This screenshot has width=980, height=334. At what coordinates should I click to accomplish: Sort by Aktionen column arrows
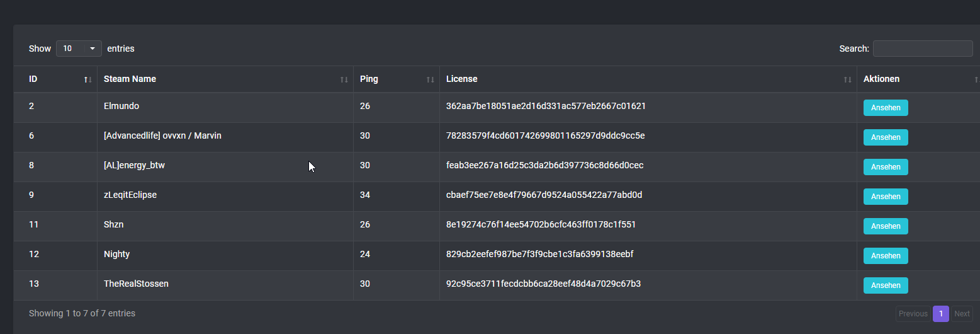[976, 79]
